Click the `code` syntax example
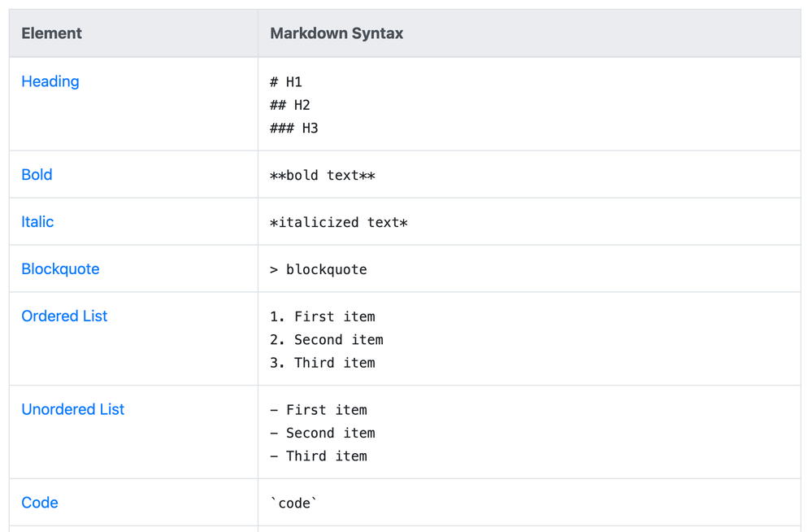This screenshot has height=532, width=812. pos(293,504)
